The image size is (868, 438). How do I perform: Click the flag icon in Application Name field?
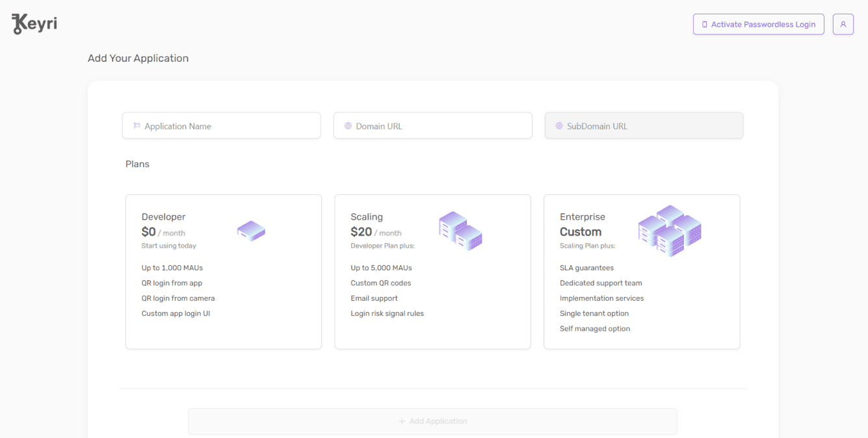coord(137,126)
